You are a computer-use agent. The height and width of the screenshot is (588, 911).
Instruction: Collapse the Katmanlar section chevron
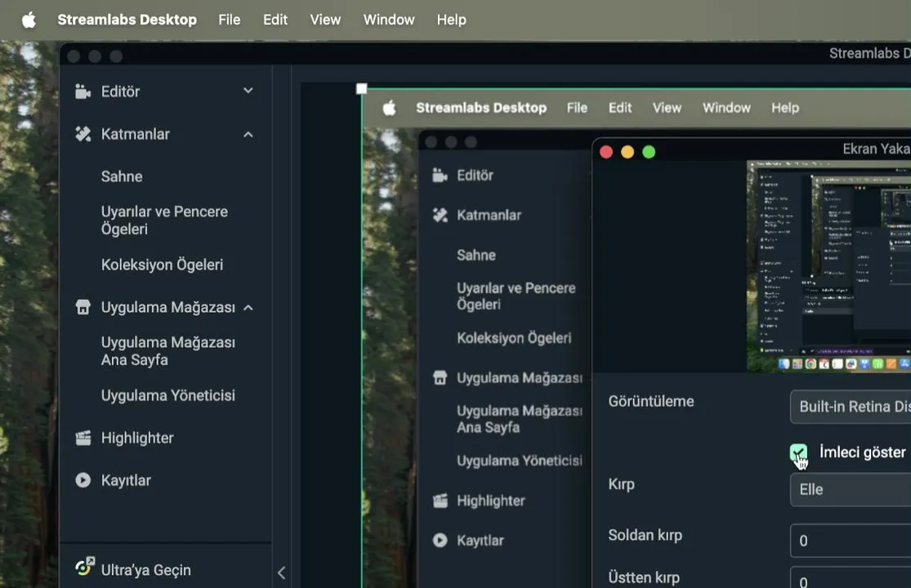pos(248,135)
